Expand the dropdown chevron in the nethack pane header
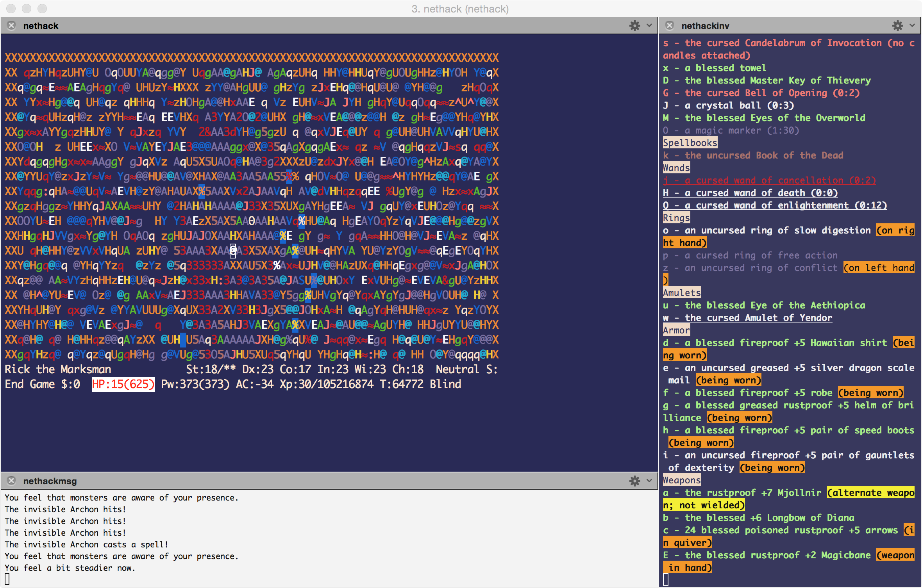 point(649,26)
